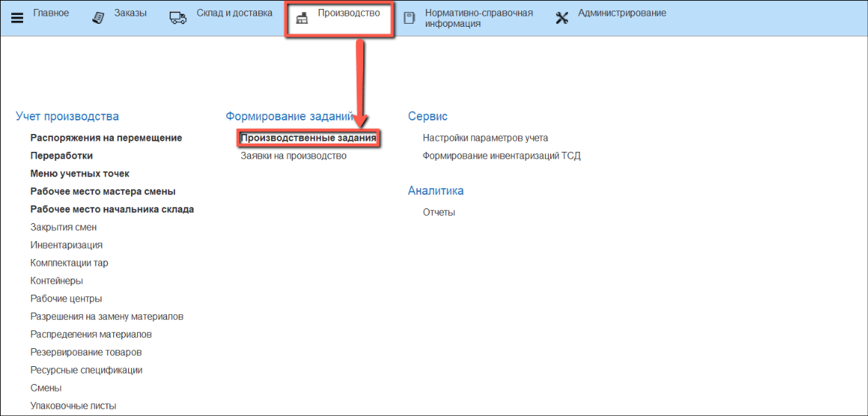Launch Рабочее место мастера смены
The image size is (868, 416).
[x=103, y=192]
